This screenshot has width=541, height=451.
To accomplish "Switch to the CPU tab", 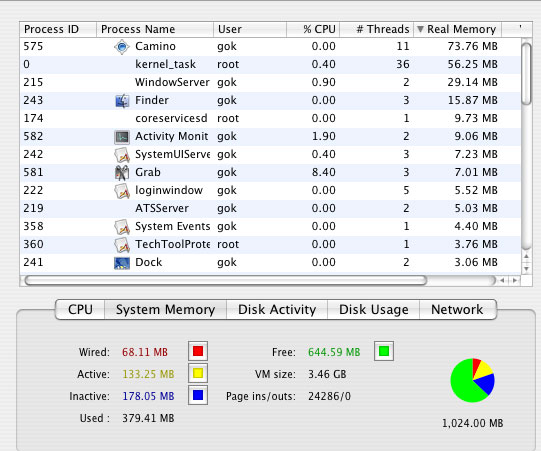I will (80, 310).
